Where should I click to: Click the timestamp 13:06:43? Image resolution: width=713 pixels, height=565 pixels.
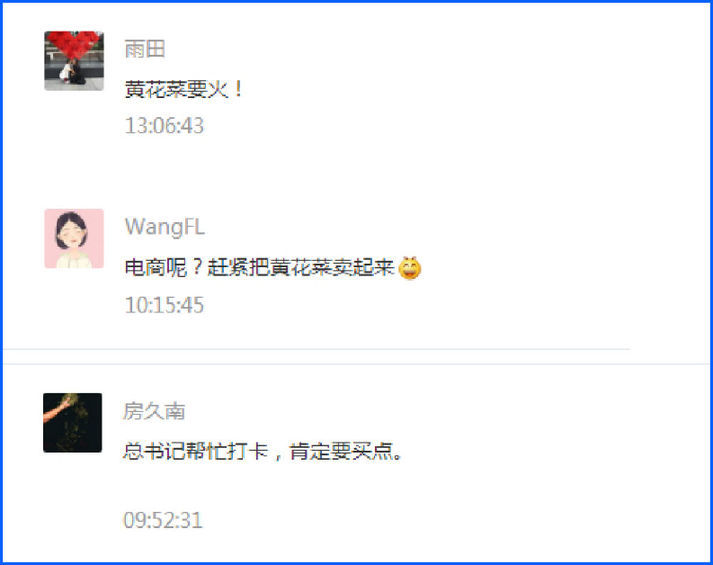(164, 125)
